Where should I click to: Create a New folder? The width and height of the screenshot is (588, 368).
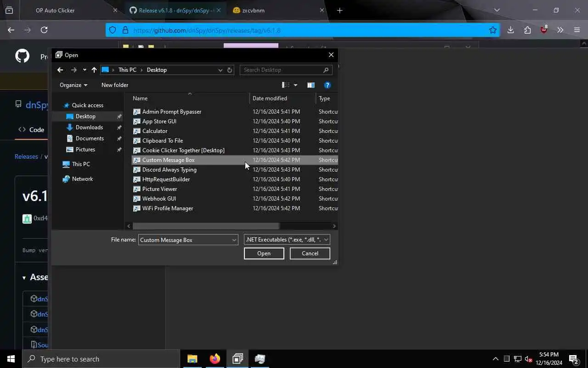[115, 85]
